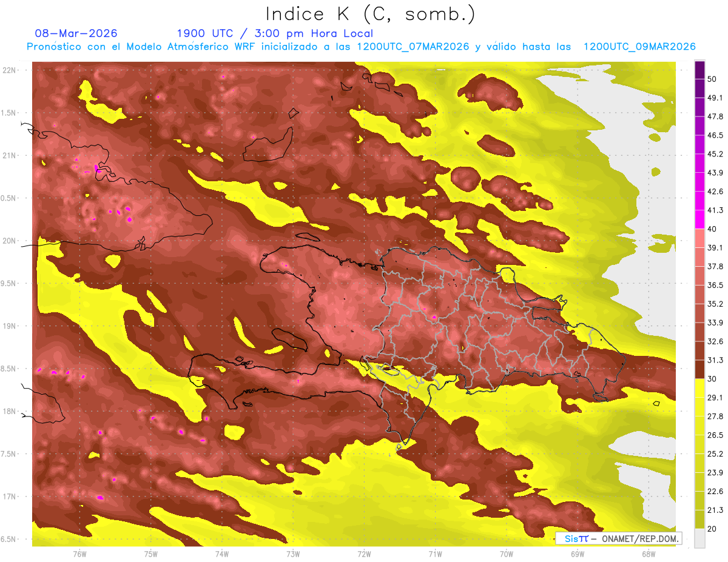728x562 pixels.
Task: Click the colorbar value "49.1"
Action: pos(715,98)
